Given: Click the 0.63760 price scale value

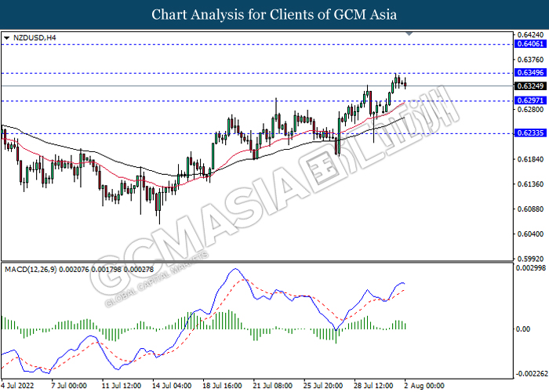Looking at the screenshot, I should click(x=530, y=60).
